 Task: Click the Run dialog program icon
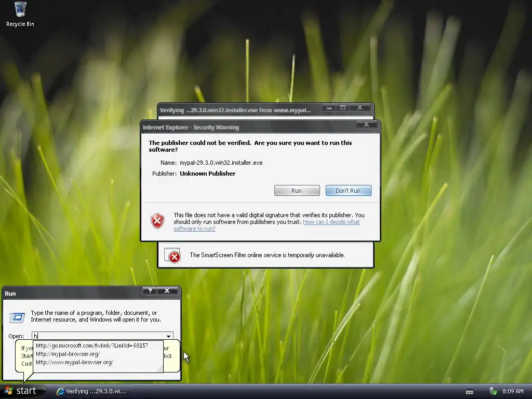coord(17,317)
